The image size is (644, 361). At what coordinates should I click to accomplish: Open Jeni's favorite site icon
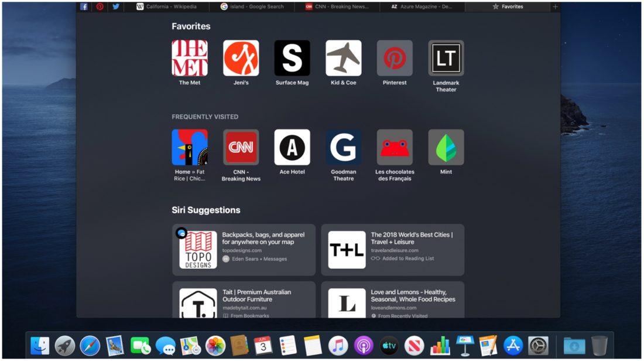241,58
